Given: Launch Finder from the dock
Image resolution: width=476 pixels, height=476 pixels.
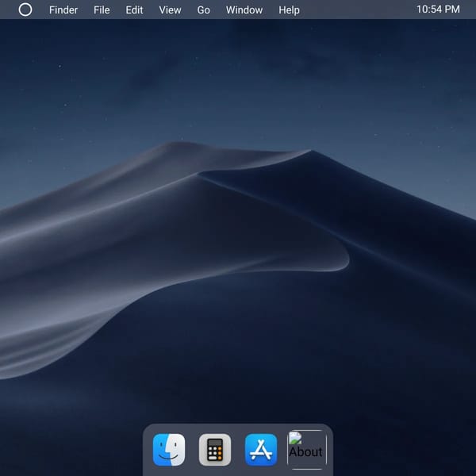Looking at the screenshot, I should (169, 450).
